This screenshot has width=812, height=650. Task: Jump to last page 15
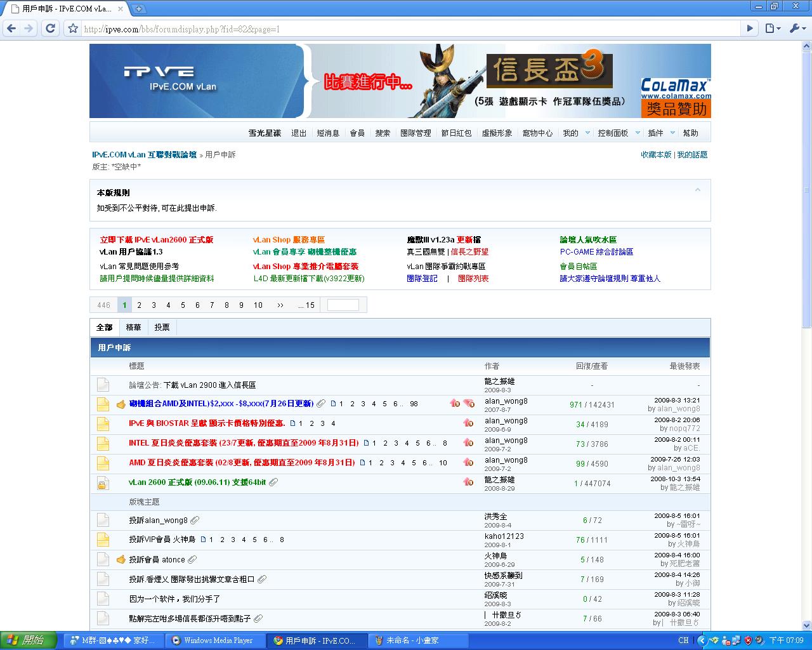click(x=306, y=305)
